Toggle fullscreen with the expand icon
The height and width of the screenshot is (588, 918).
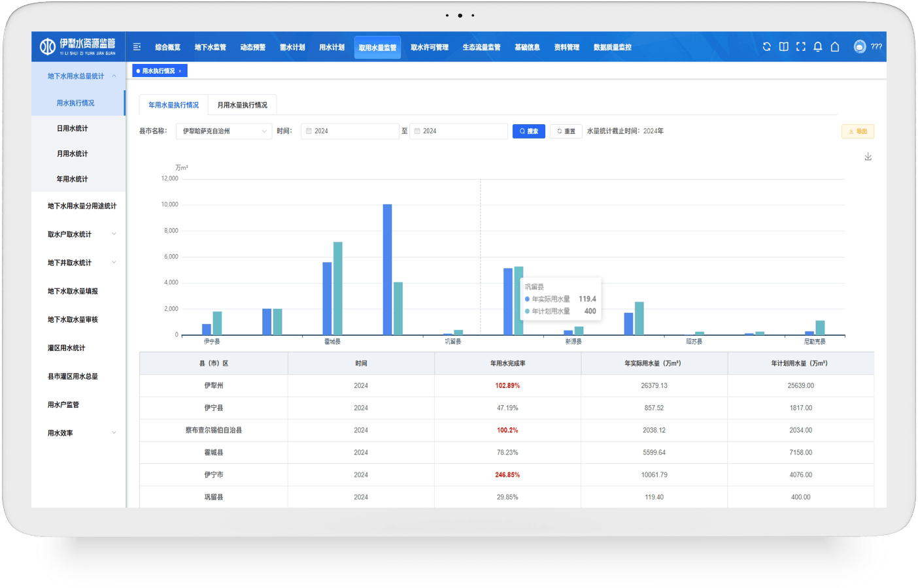[x=800, y=46]
